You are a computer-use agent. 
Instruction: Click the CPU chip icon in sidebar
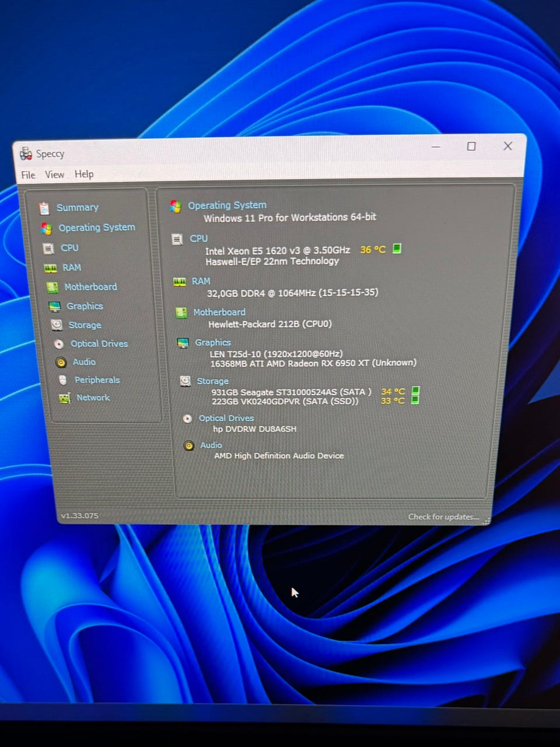tap(49, 249)
